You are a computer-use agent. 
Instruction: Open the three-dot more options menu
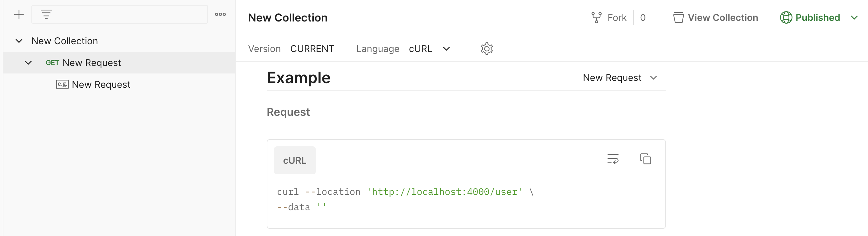[x=220, y=15]
